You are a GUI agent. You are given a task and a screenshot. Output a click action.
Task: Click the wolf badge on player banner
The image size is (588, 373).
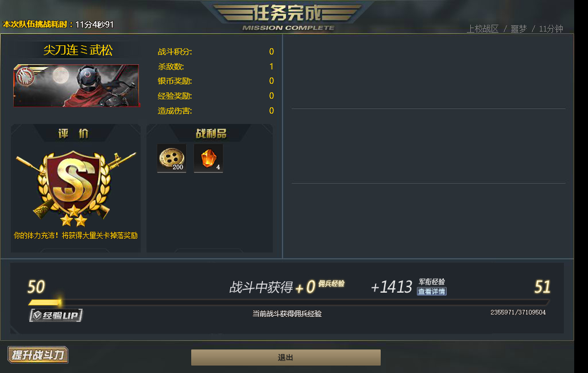pos(26,76)
